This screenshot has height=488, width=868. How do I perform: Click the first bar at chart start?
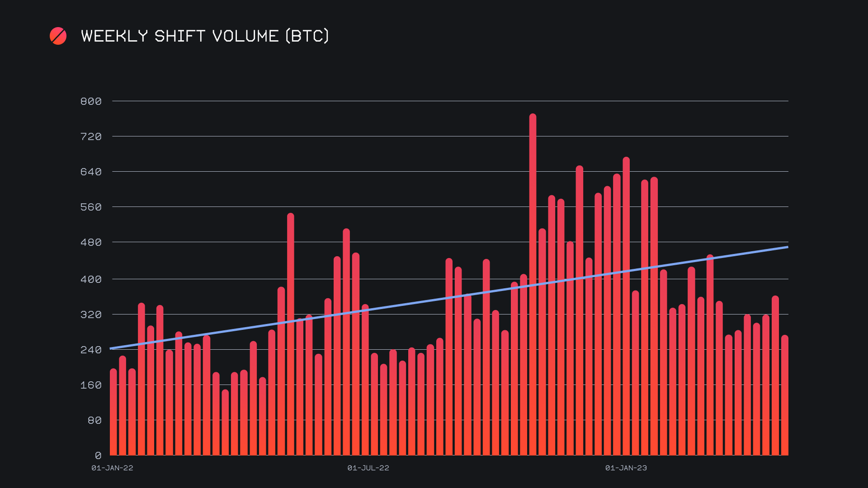point(113,412)
